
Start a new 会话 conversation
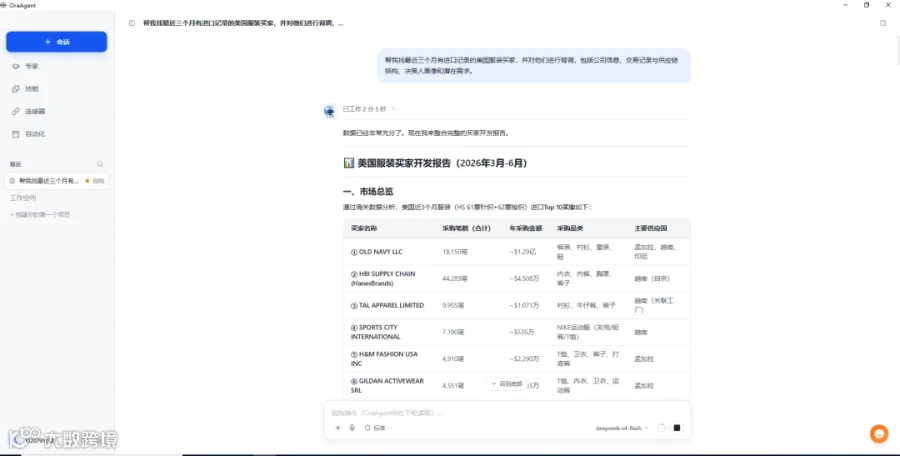tap(56, 42)
